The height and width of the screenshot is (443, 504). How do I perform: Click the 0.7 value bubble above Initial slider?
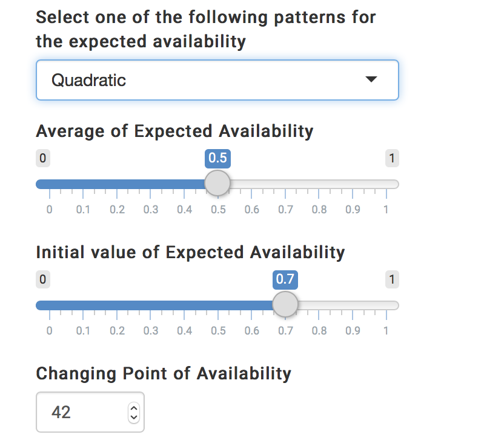(285, 280)
